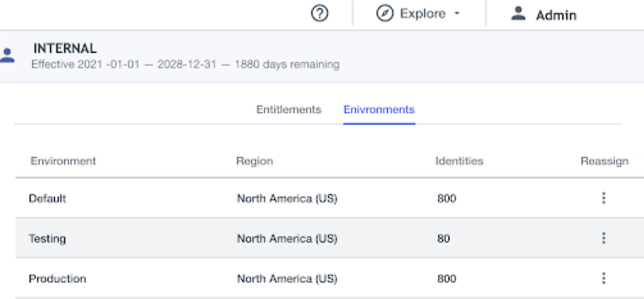
Task: Select the Environments tab
Action: coord(379,109)
